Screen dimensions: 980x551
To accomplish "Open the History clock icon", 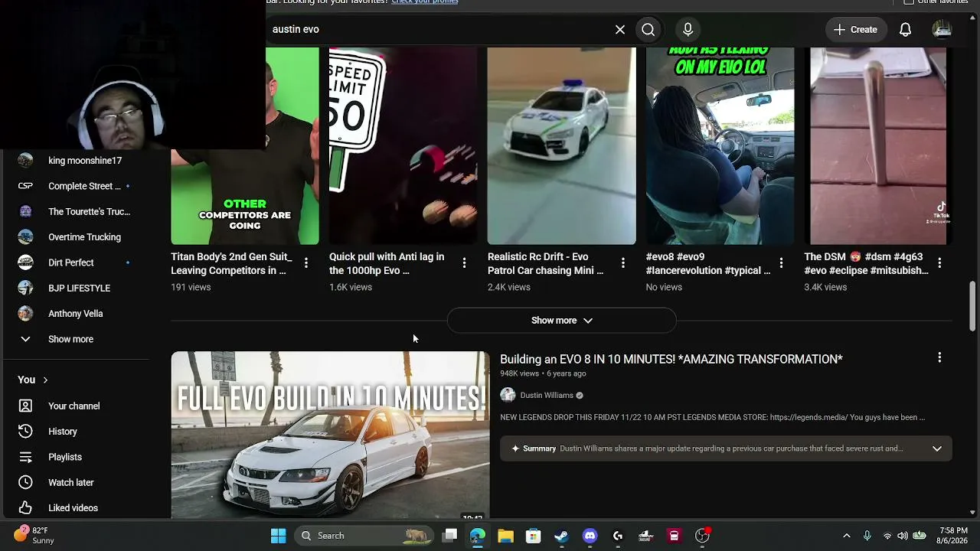I will [25, 432].
